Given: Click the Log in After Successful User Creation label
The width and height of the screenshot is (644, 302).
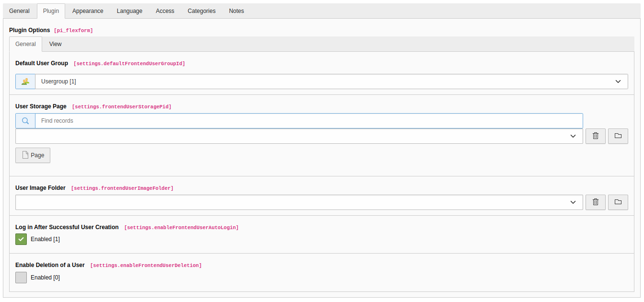Looking at the screenshot, I should [x=67, y=227].
